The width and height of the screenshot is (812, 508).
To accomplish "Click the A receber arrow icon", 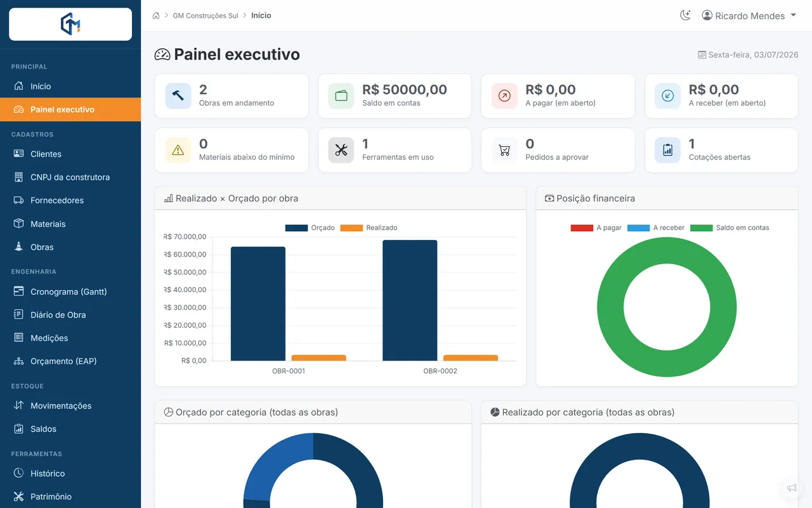I will (x=667, y=96).
